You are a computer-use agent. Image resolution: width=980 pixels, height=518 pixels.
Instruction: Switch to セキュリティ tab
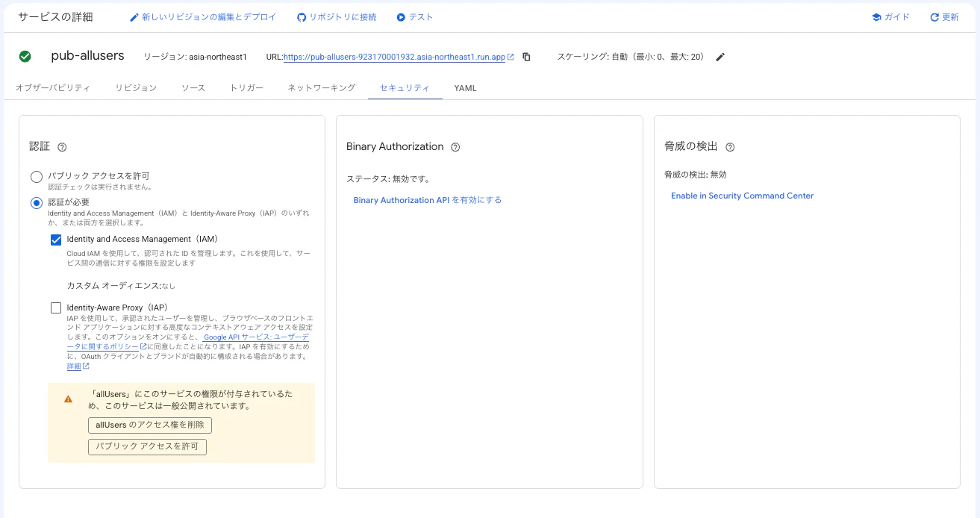pyautogui.click(x=405, y=88)
